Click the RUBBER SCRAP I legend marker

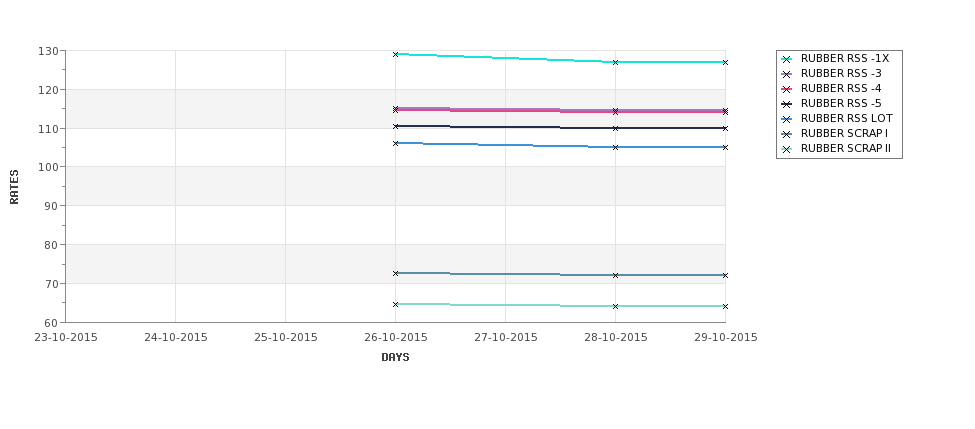pyautogui.click(x=787, y=134)
